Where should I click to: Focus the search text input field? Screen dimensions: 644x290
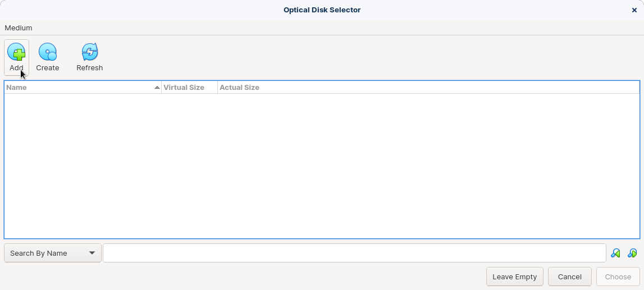(354, 253)
